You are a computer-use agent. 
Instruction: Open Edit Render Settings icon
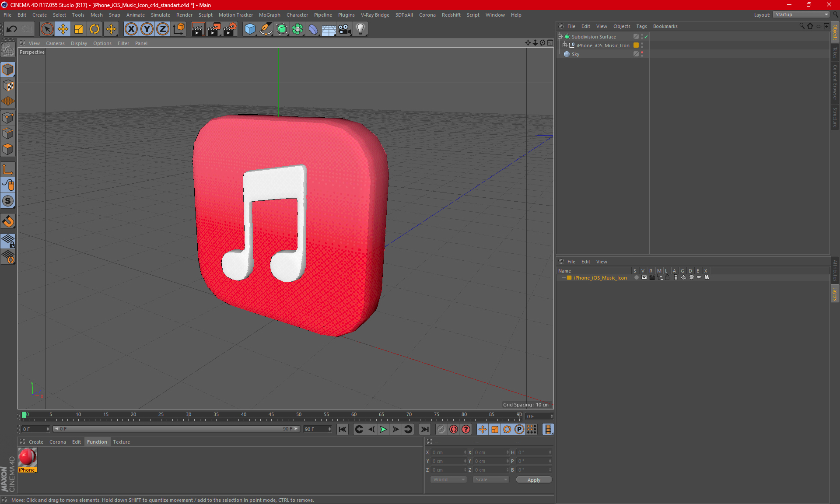[x=230, y=29]
